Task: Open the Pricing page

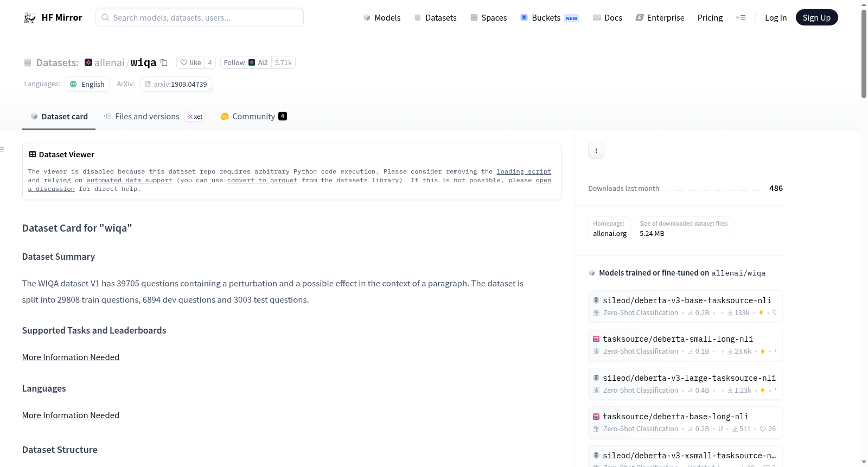Action: pos(710,17)
